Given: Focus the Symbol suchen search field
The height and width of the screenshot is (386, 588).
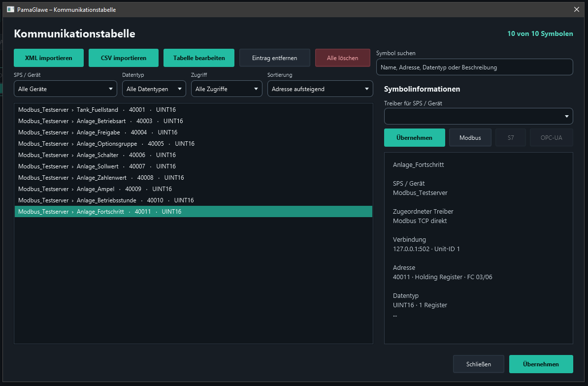Looking at the screenshot, I should 474,67.
